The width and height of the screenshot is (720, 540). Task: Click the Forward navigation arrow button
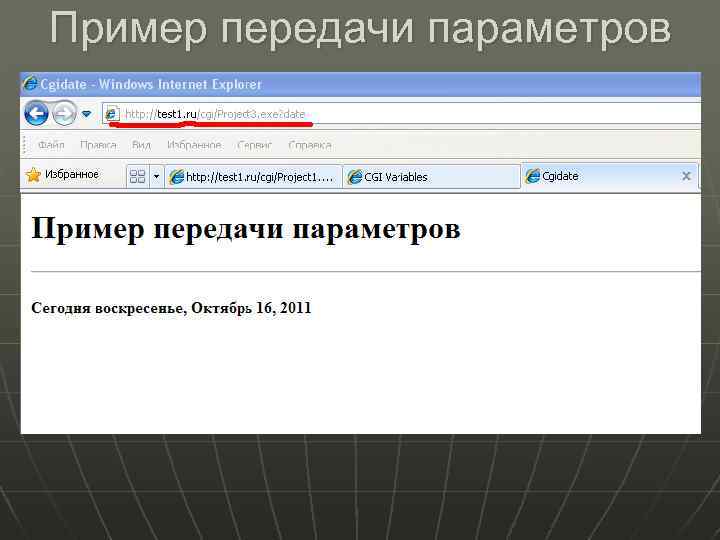tap(64, 113)
